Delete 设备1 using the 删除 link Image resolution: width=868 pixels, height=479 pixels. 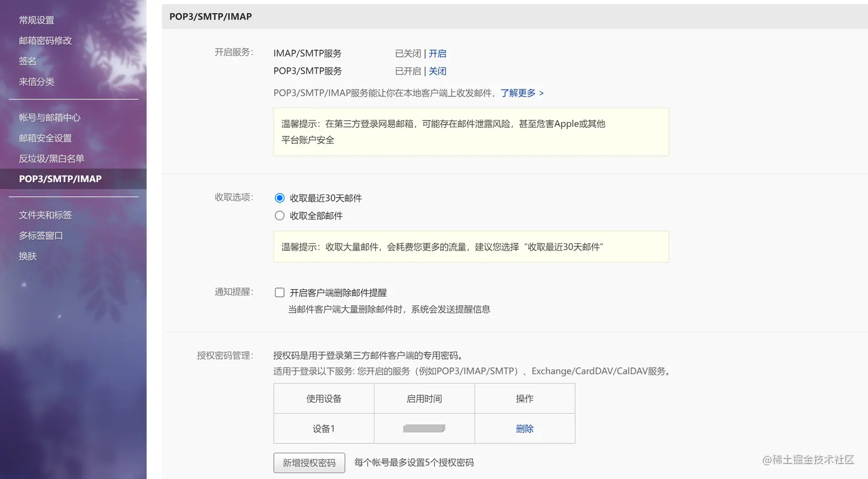tap(524, 428)
